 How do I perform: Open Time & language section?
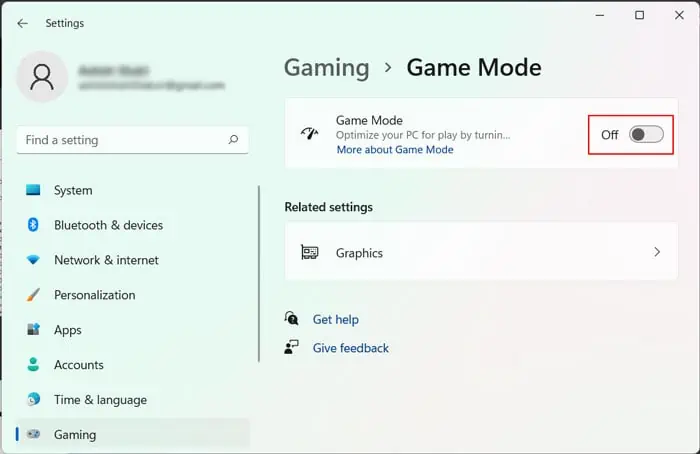(133, 400)
